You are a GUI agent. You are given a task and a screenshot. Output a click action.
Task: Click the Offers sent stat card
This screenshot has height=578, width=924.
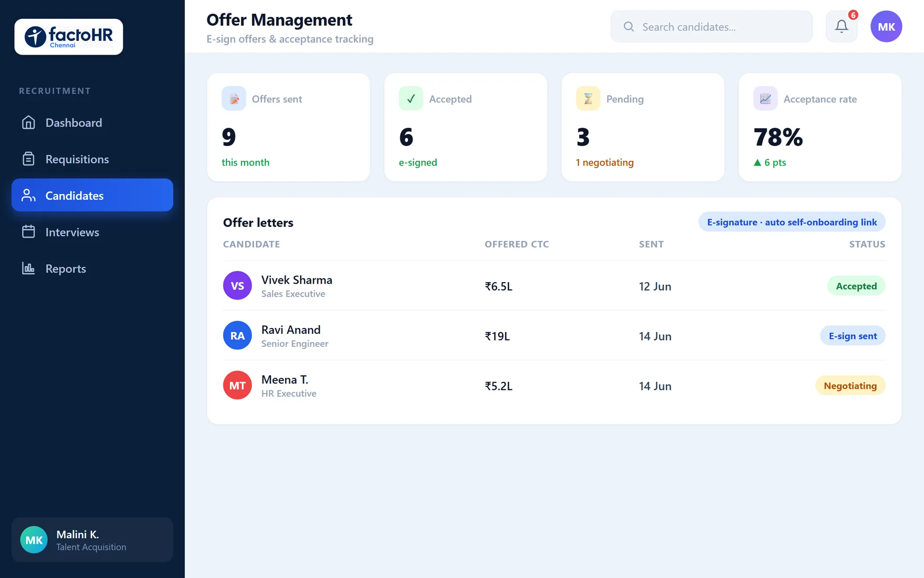[x=289, y=127]
